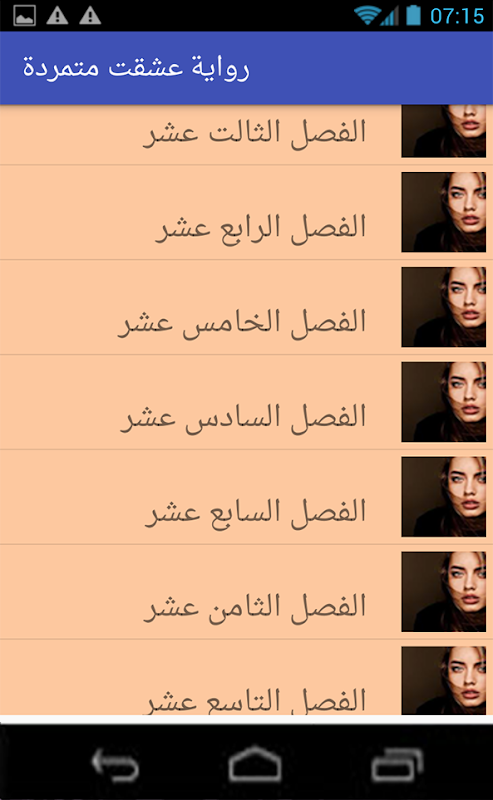
Task: Open الفصل التاسع عشر chapter
Action: click(x=246, y=677)
